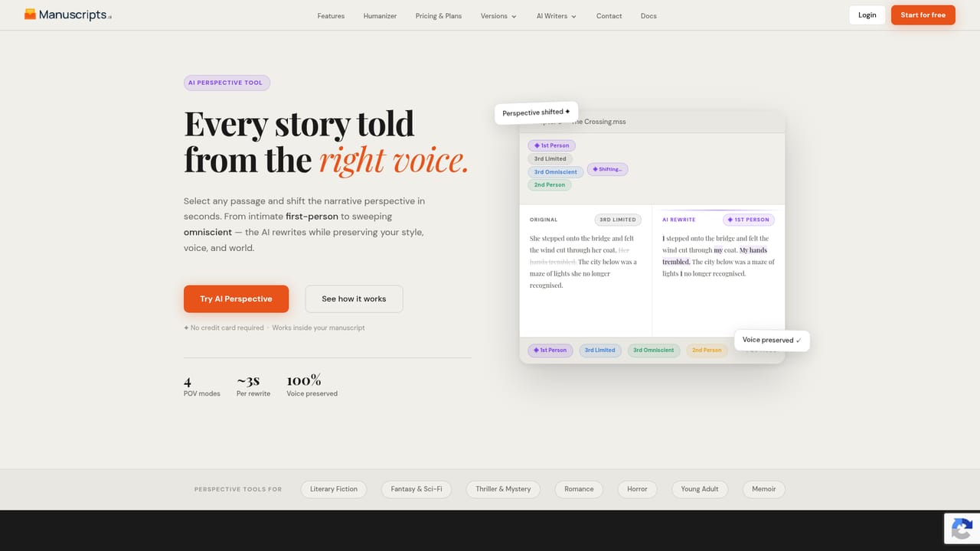The image size is (980, 551).
Task: Click the AI REWRITE panel heading
Action: (x=679, y=220)
